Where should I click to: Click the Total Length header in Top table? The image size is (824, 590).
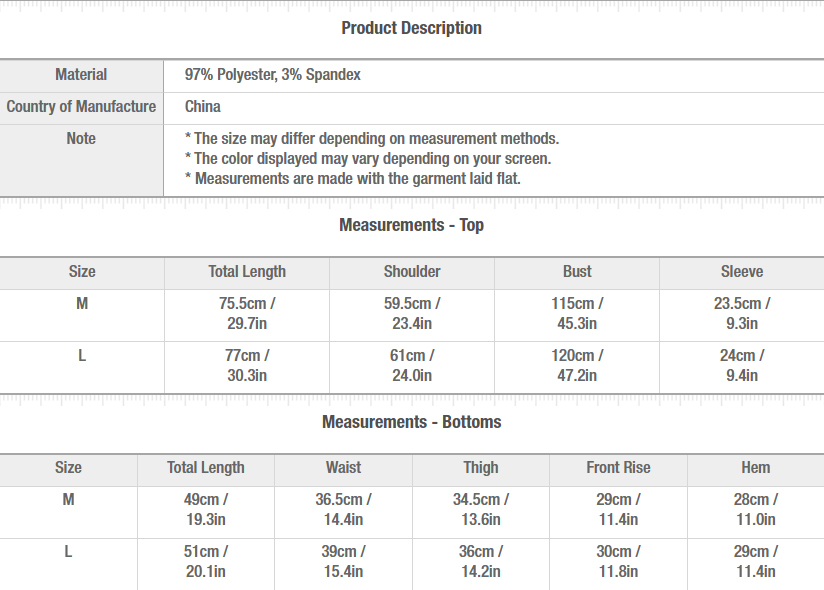(247, 272)
